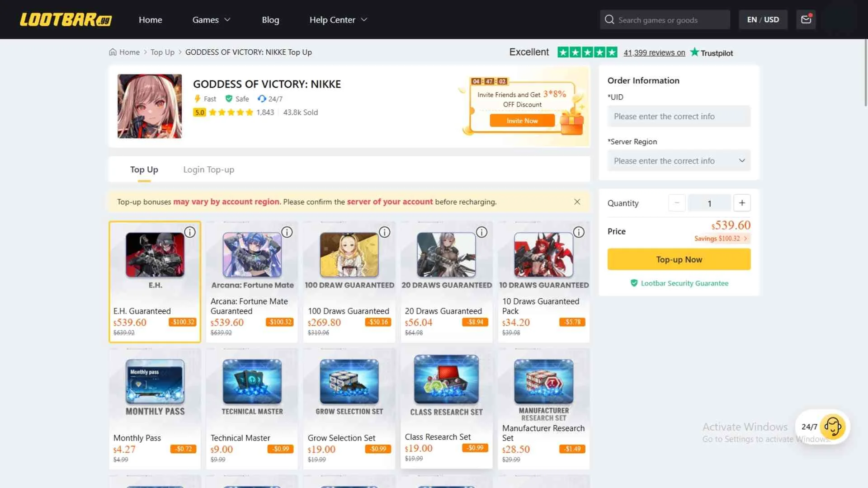
Task: Switch to the Login Top-up tab
Action: click(208, 169)
